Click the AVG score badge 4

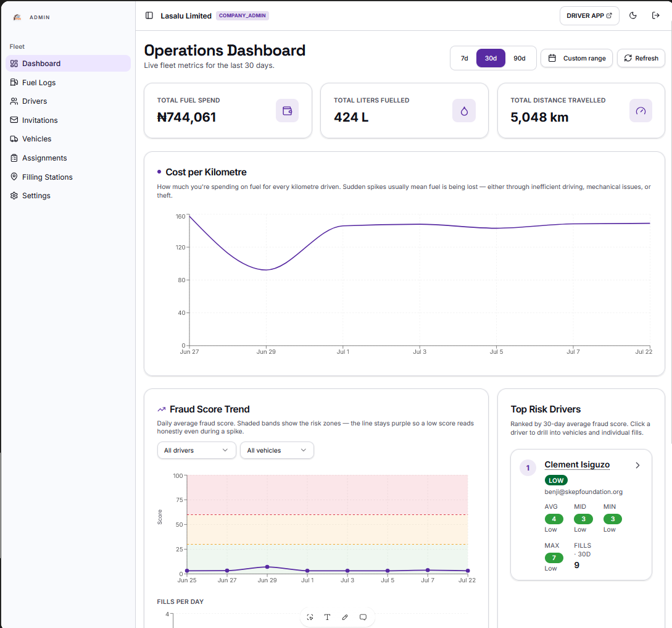tap(554, 519)
